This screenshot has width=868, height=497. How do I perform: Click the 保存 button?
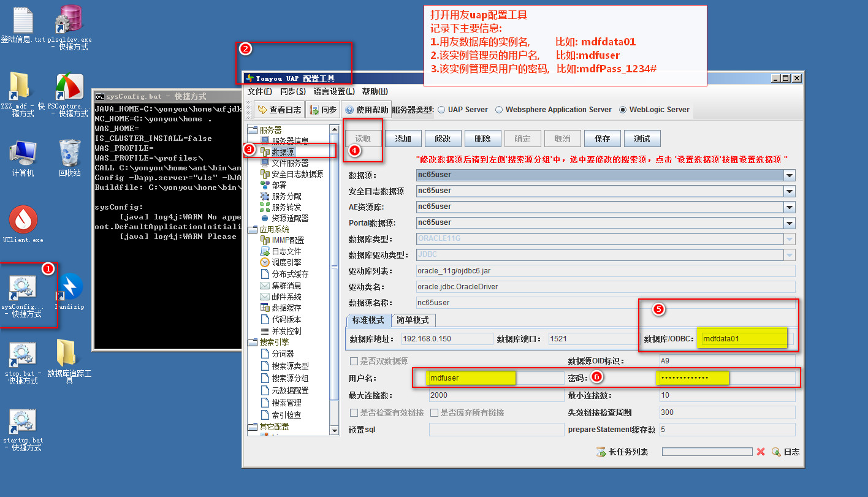(602, 138)
